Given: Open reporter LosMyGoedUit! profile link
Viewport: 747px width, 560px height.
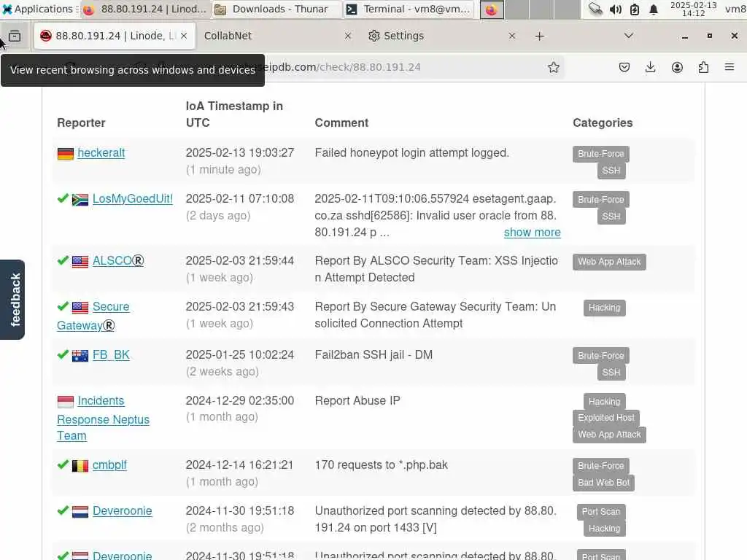Looking at the screenshot, I should point(133,198).
